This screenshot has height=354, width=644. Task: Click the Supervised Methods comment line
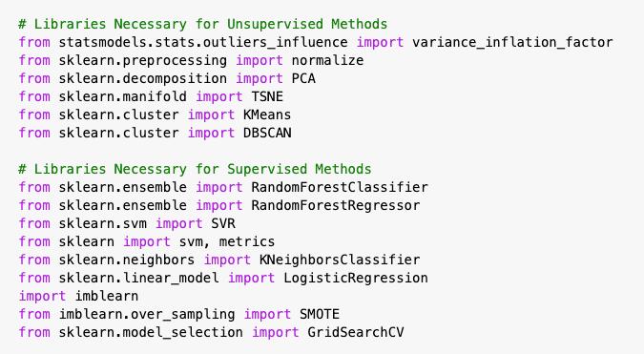195,169
